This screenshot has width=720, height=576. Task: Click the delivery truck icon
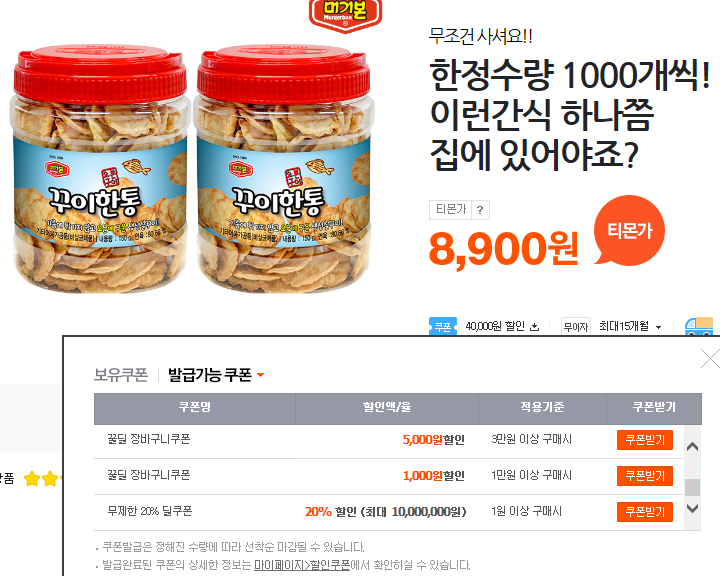pyautogui.click(x=699, y=326)
